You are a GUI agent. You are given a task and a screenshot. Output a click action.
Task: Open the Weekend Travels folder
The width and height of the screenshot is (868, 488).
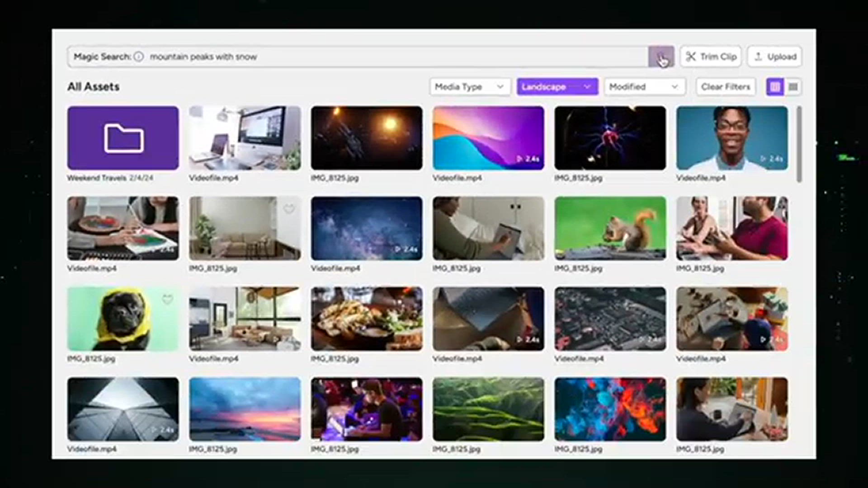pos(123,138)
